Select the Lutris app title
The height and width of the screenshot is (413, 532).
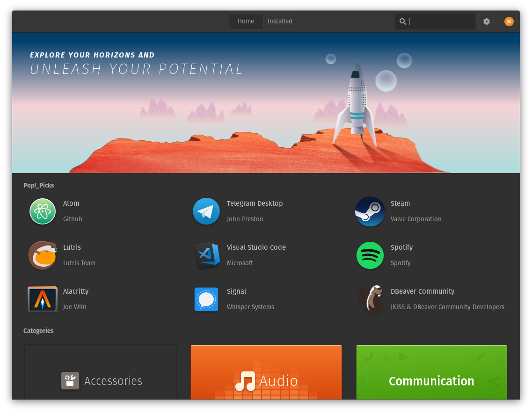click(x=72, y=247)
